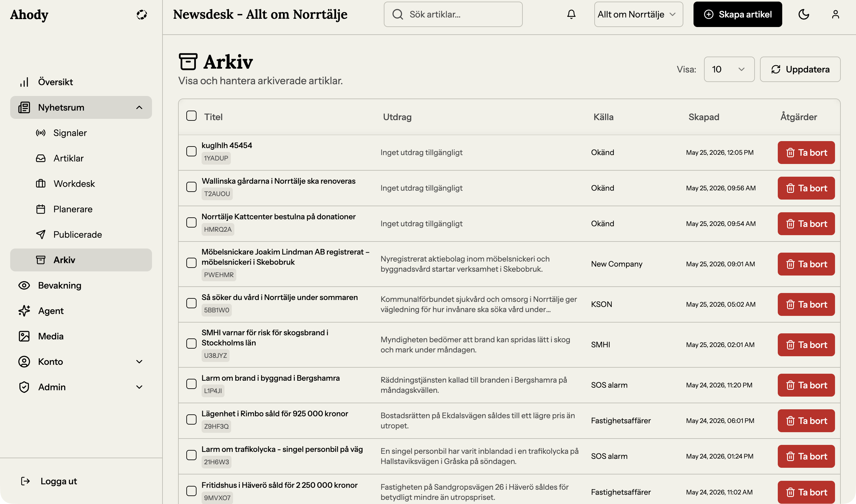The image size is (856, 504).
Task: Click the Fritidshus i Häverö article title
Action: [279, 485]
